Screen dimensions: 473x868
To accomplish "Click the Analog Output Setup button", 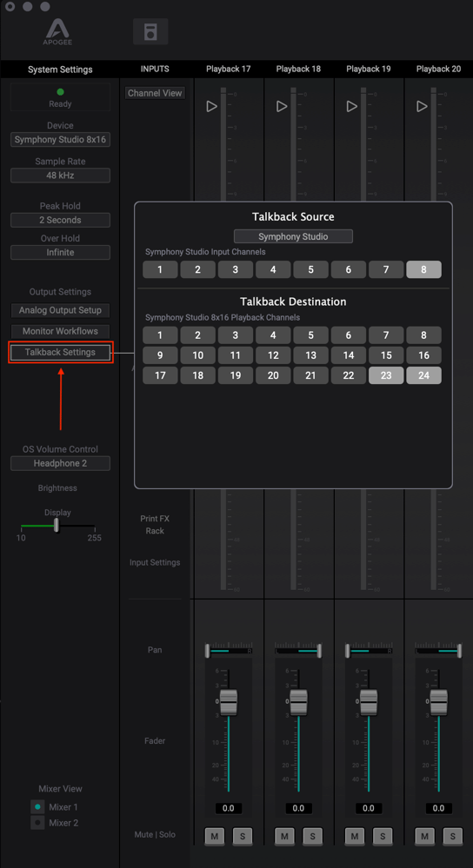I will click(x=60, y=310).
